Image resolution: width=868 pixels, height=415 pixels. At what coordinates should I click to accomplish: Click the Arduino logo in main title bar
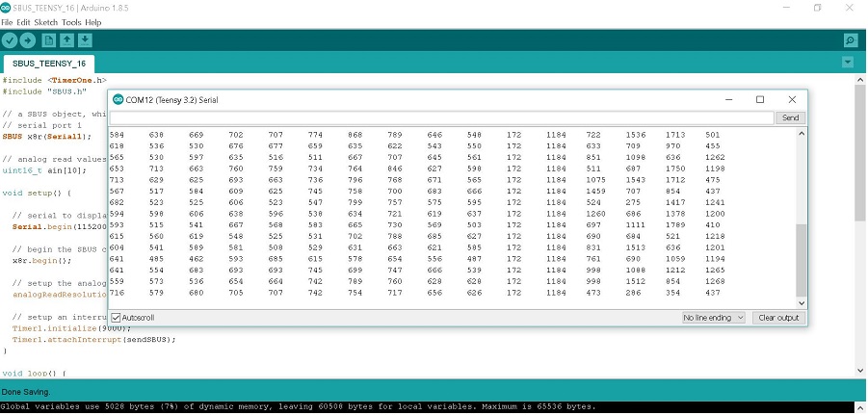click(8, 8)
